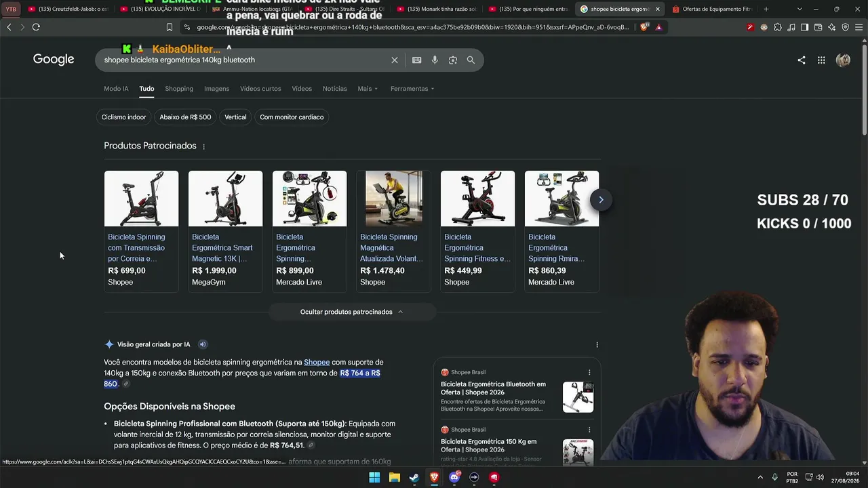The height and width of the screenshot is (488, 868).
Task: Open Discord from the taskbar
Action: (x=454, y=477)
